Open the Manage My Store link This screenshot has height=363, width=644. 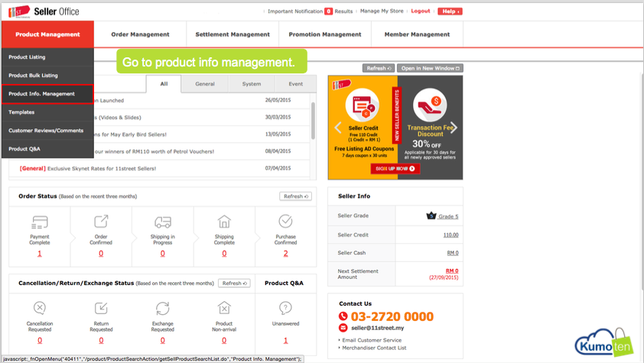tap(382, 11)
